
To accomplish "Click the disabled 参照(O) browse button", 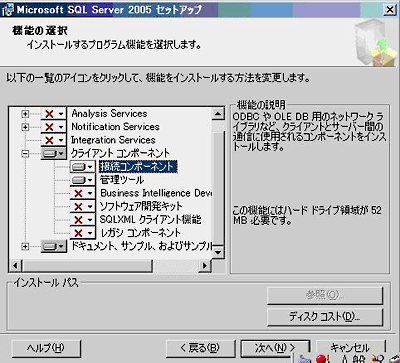I will pos(325,295).
